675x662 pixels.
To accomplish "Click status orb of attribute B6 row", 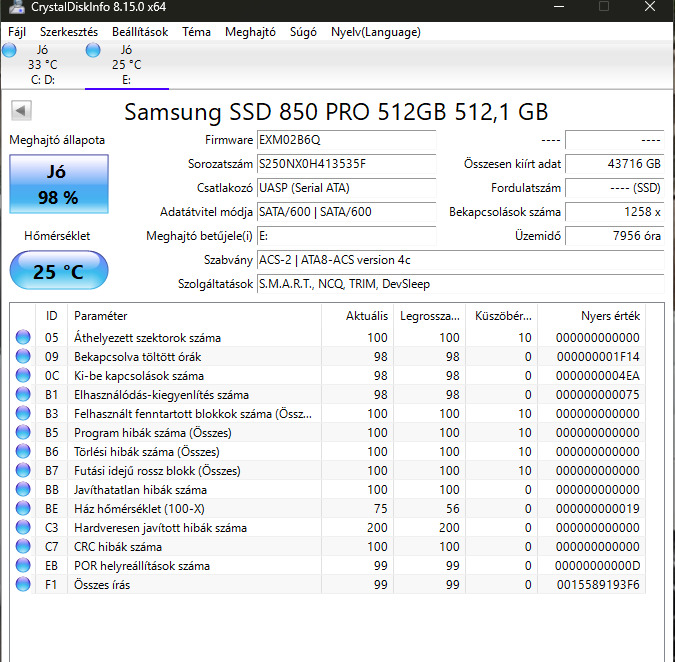I will [x=23, y=451].
